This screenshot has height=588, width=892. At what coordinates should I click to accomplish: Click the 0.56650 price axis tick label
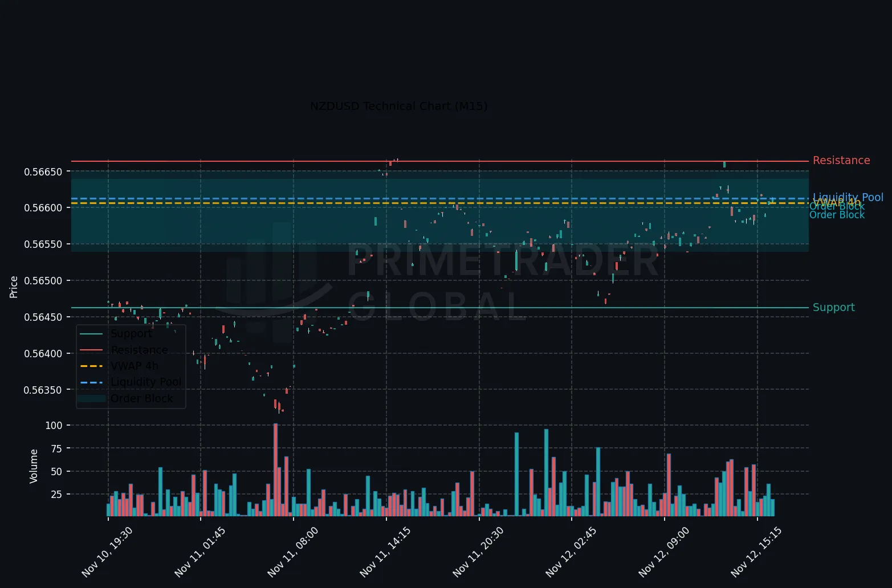coord(47,171)
